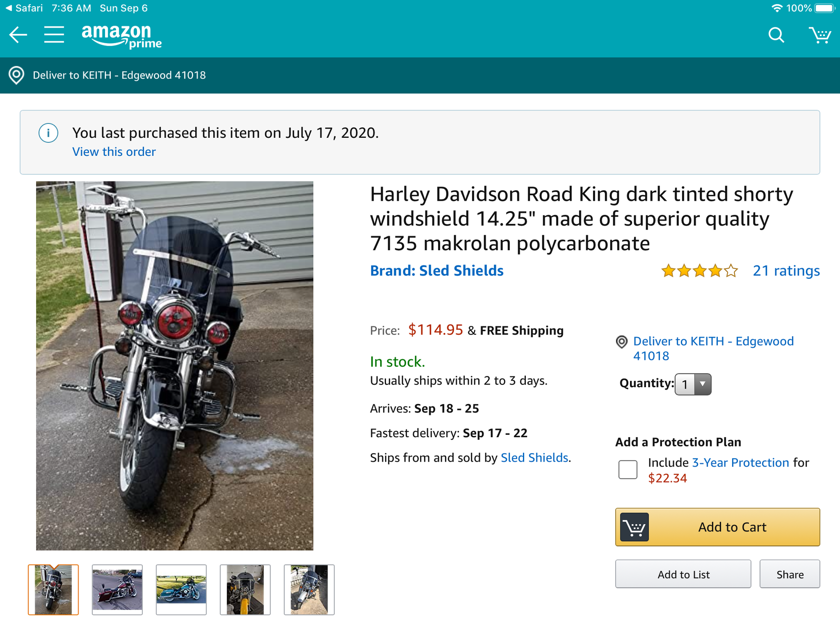
Task: Click the Add to List button
Action: (x=683, y=574)
